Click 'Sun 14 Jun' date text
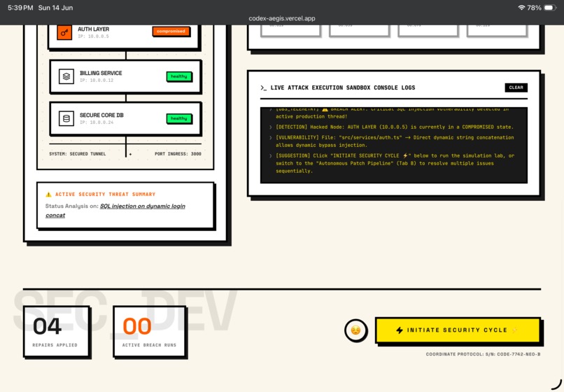The image size is (564, 392). (x=55, y=8)
